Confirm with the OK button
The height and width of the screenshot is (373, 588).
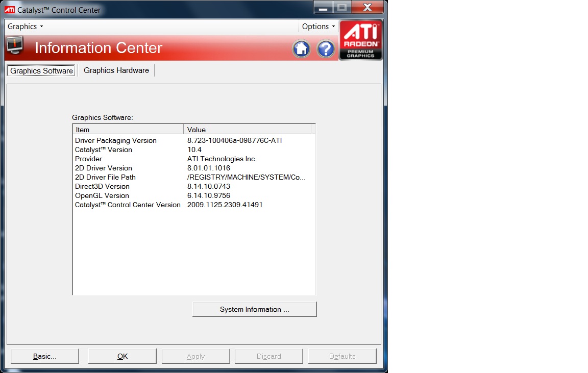(122, 356)
